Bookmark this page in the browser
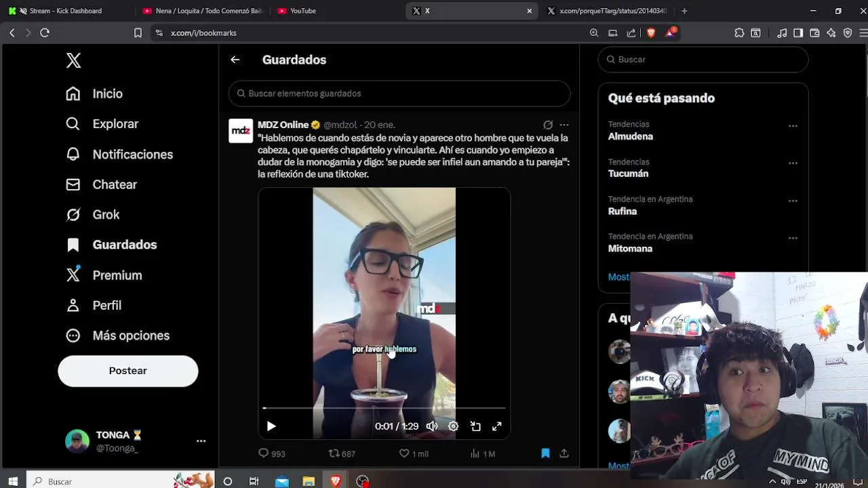The width and height of the screenshot is (868, 488). pos(138,33)
